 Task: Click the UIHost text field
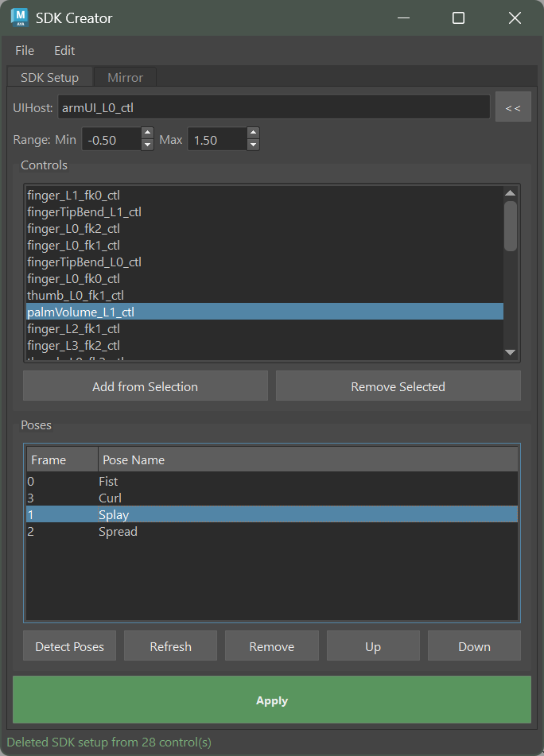point(274,107)
